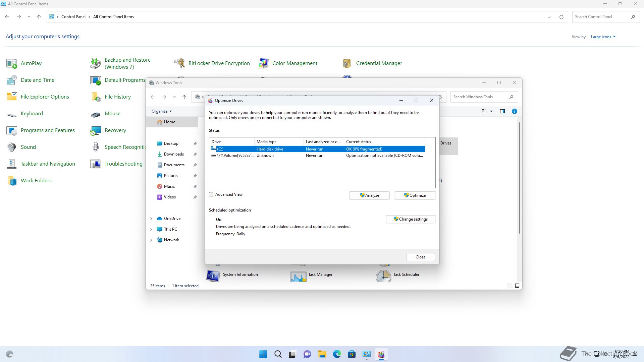
Task: Click the Windows Tools help icon
Action: coord(514,111)
